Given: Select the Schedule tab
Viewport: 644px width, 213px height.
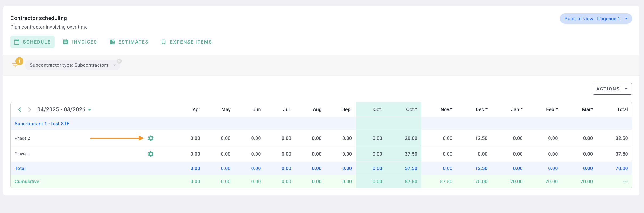Looking at the screenshot, I should pos(33,42).
